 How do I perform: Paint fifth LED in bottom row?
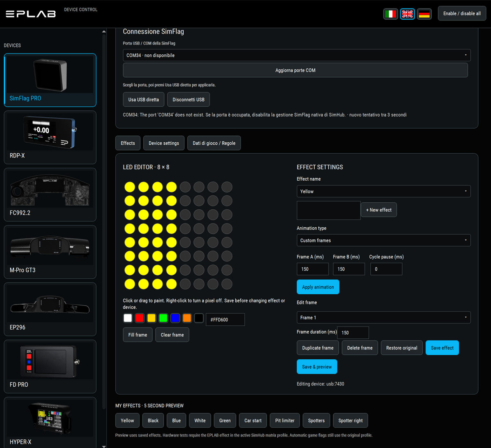(x=185, y=284)
